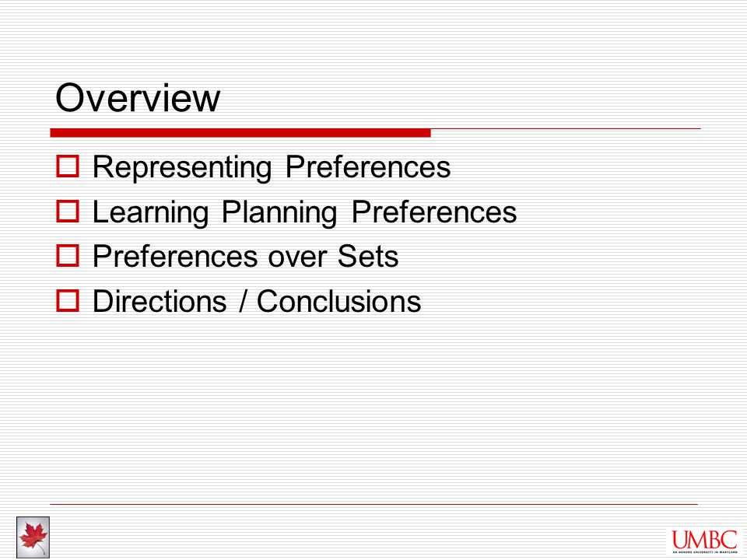
Task: Select the word Representing
Action: (x=182, y=168)
